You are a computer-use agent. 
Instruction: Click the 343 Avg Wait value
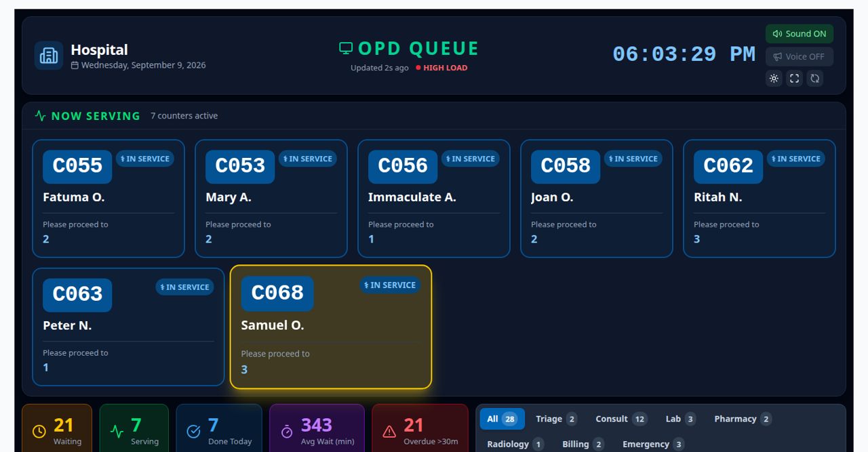(x=317, y=426)
